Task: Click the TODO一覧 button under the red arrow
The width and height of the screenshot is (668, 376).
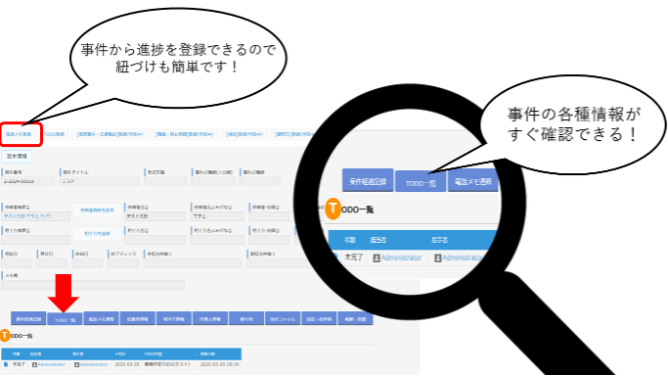Action: tap(65, 319)
